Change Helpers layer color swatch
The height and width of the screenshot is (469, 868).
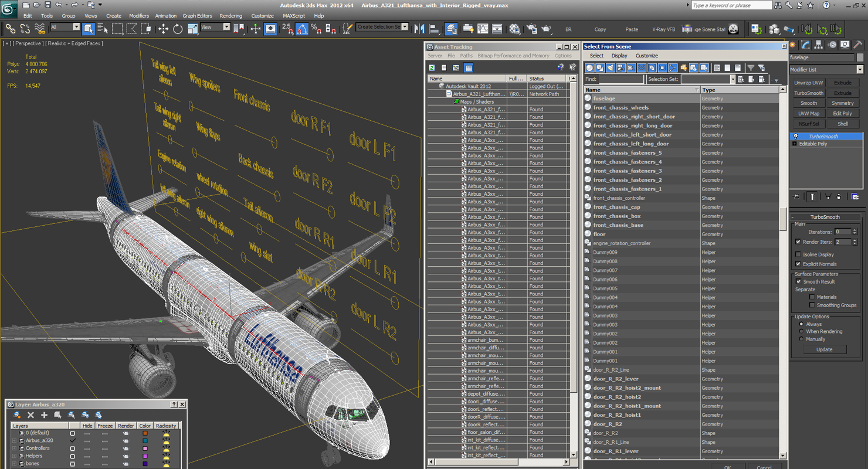(145, 456)
